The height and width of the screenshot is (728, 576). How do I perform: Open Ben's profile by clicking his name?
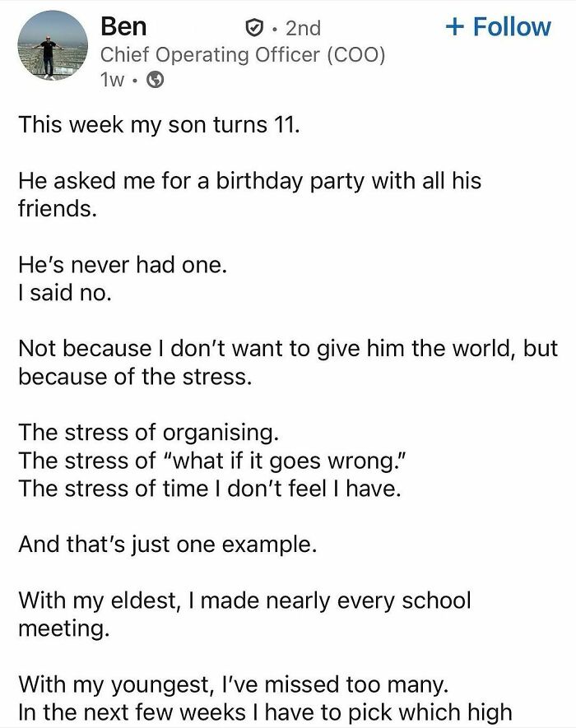coord(123,26)
